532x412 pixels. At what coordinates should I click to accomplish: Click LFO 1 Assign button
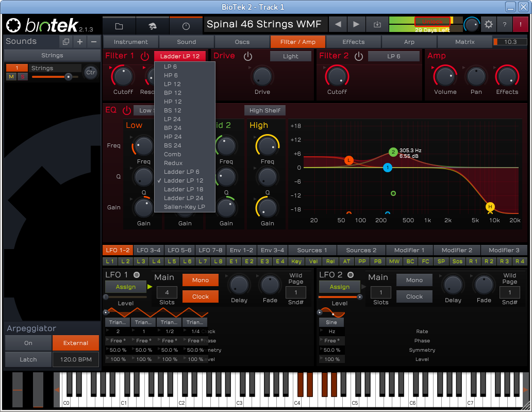coord(126,287)
